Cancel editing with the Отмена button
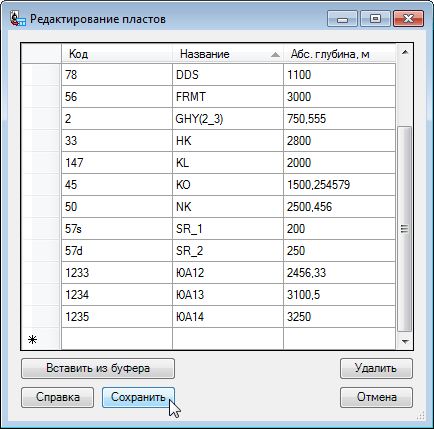434x429 pixels. 376,397
